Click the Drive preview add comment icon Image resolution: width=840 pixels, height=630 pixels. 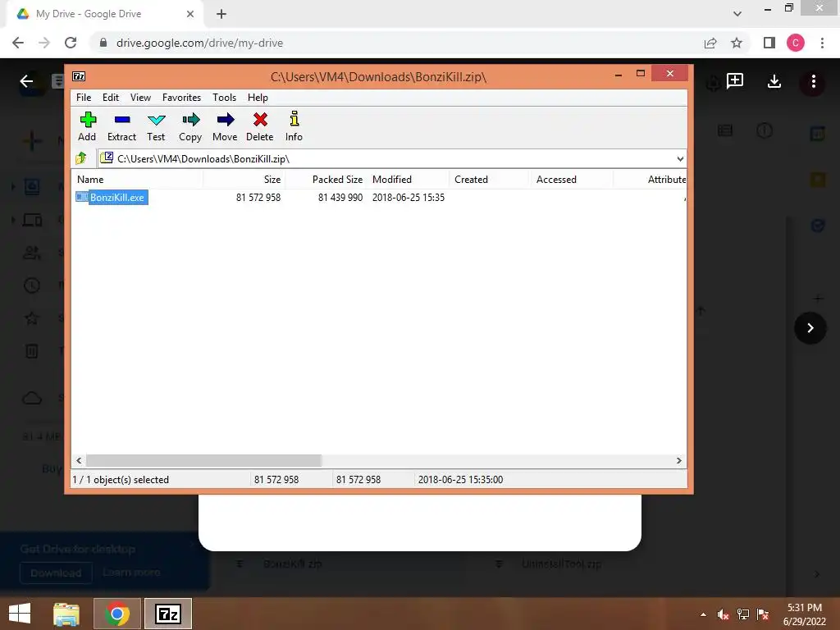point(734,81)
